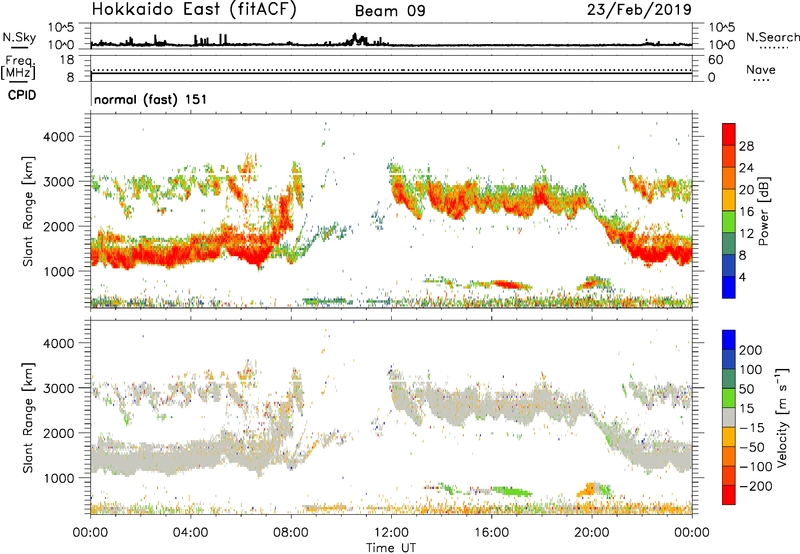Click the "12:00" time tick label
The width and height of the screenshot is (800, 554).
pos(391,533)
